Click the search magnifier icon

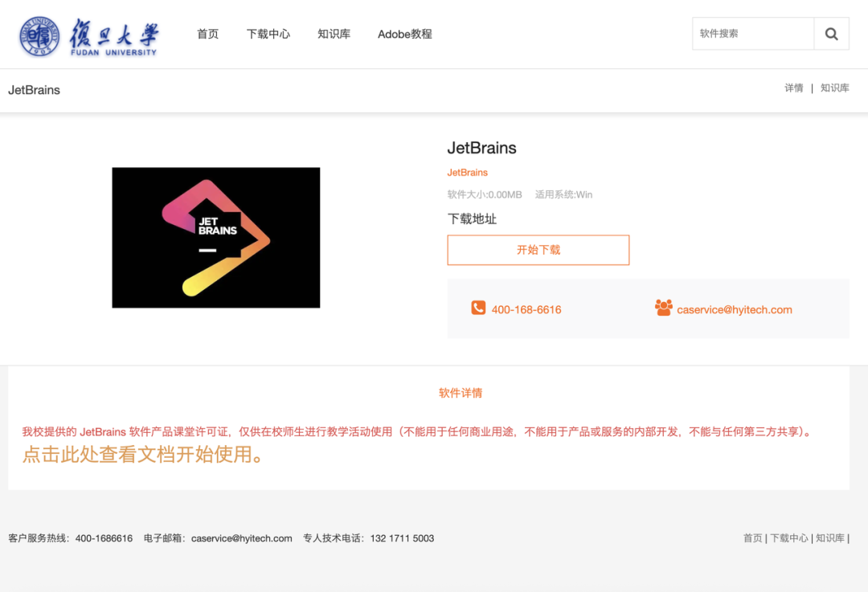[831, 34]
